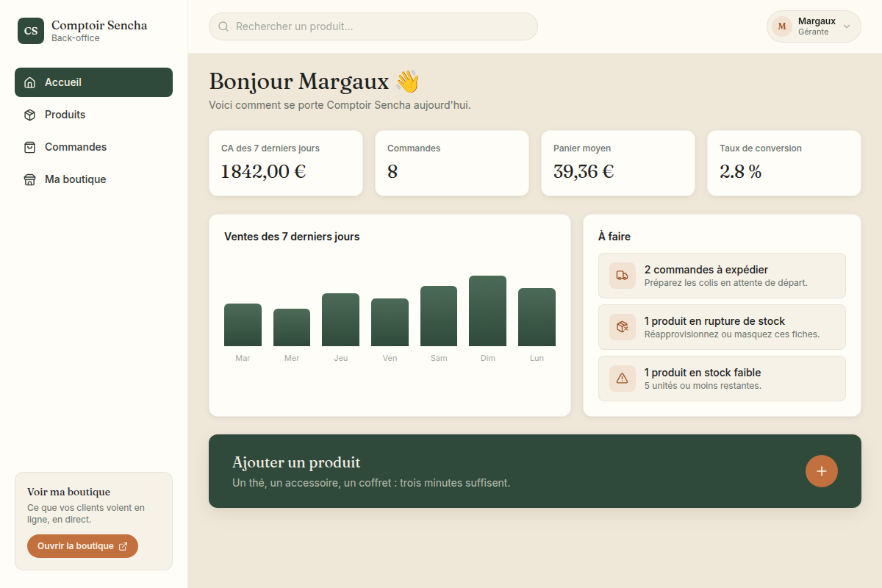
Task: Click the Sam sales bar in chart
Action: point(439,316)
